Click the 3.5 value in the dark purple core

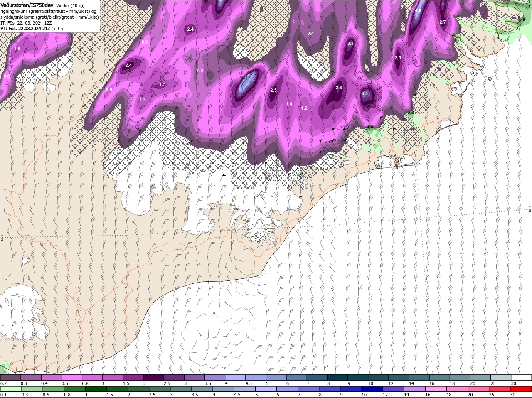pyautogui.click(x=365, y=93)
